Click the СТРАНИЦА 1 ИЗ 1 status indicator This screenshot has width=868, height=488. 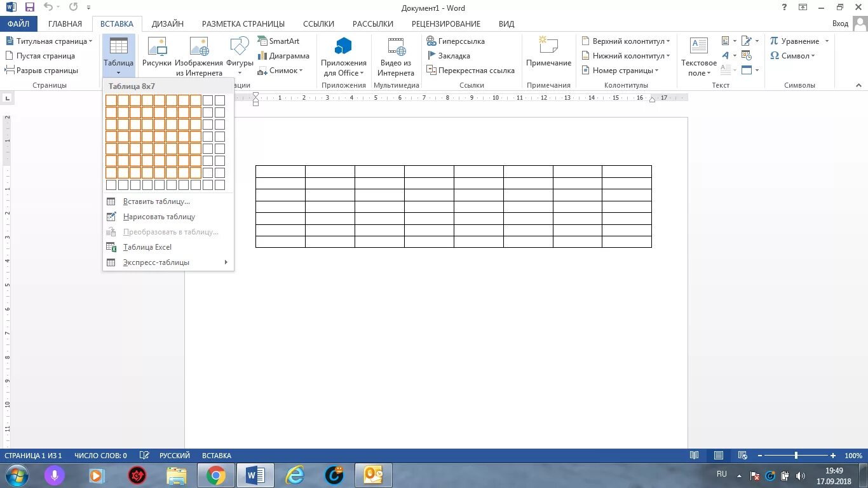(x=33, y=456)
